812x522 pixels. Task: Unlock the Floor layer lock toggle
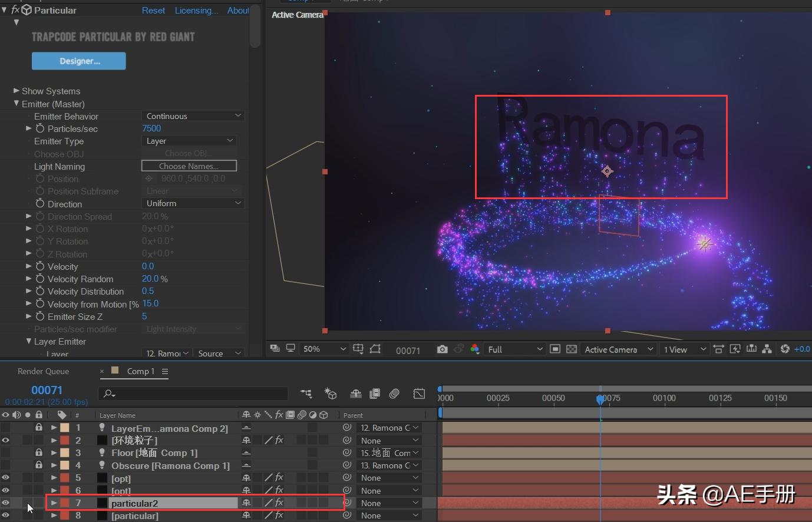click(38, 452)
